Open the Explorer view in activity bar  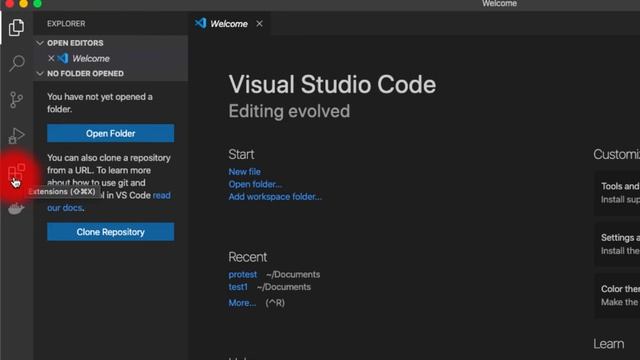16,27
